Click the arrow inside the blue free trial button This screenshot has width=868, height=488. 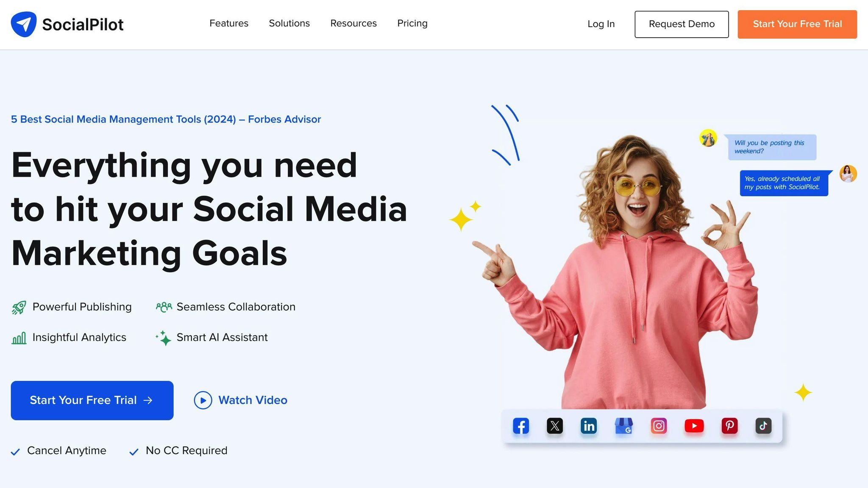click(x=148, y=400)
